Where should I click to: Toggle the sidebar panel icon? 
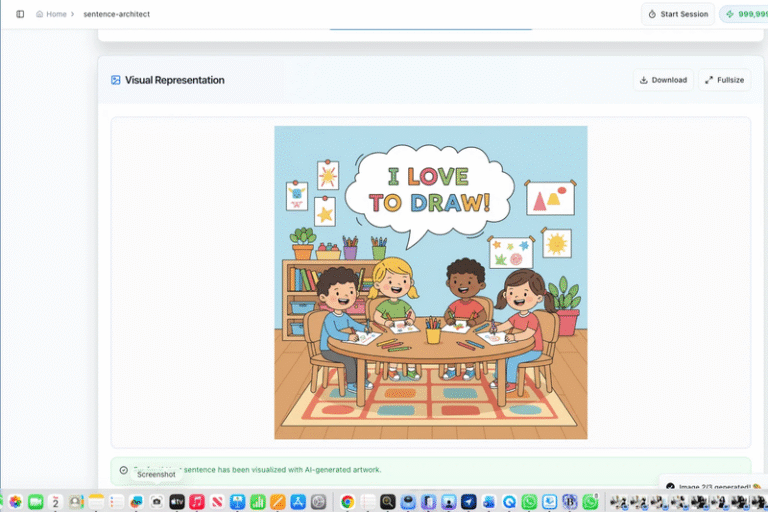tap(20, 14)
